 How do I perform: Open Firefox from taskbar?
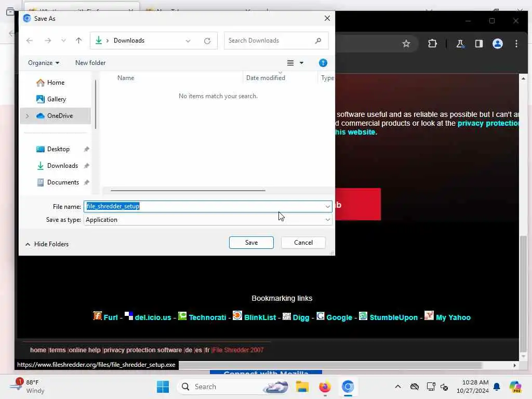coord(325,387)
